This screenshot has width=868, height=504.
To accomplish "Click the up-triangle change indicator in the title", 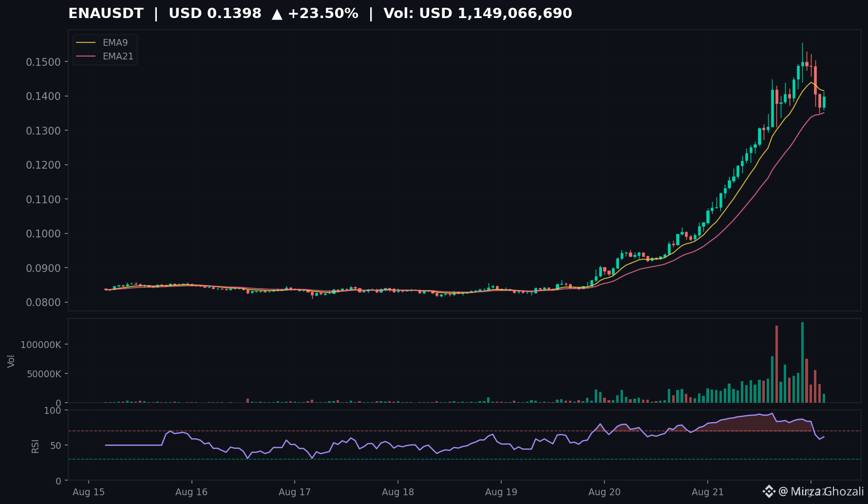I will [277, 14].
